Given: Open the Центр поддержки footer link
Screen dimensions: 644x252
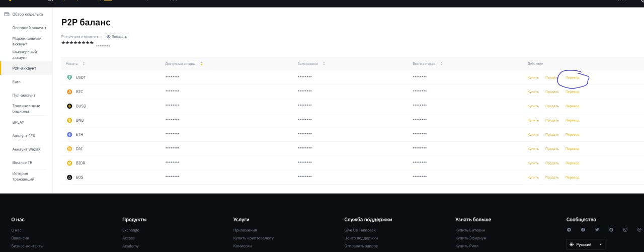Looking at the screenshot, I should [x=361, y=238].
